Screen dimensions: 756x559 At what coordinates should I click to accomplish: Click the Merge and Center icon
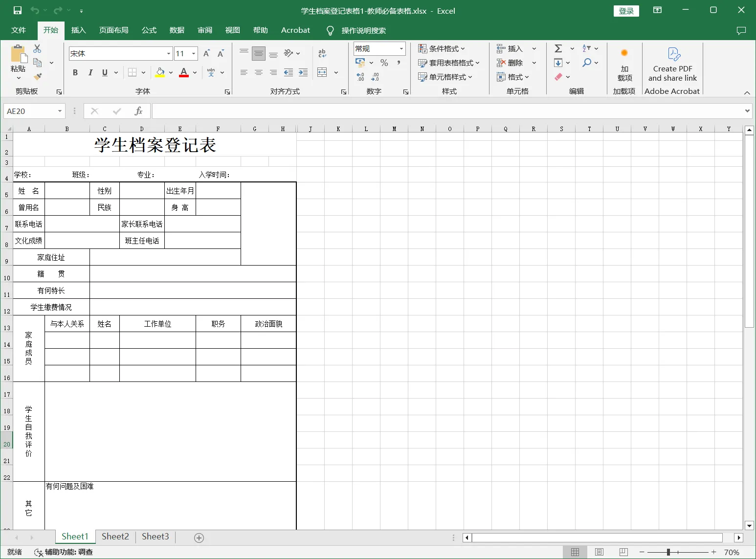322,72
